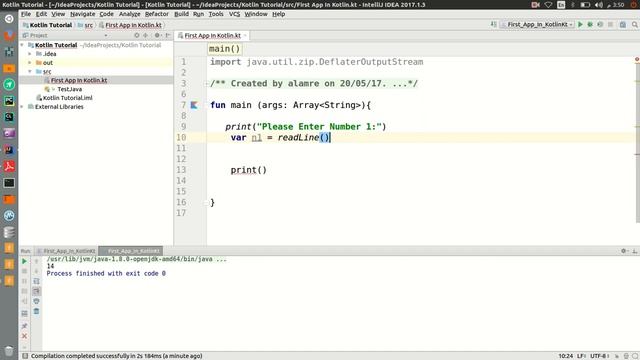Open the Edit menu
Image resolution: width=640 pixels, height=360 pixels.
pyautogui.click(x=41, y=14)
